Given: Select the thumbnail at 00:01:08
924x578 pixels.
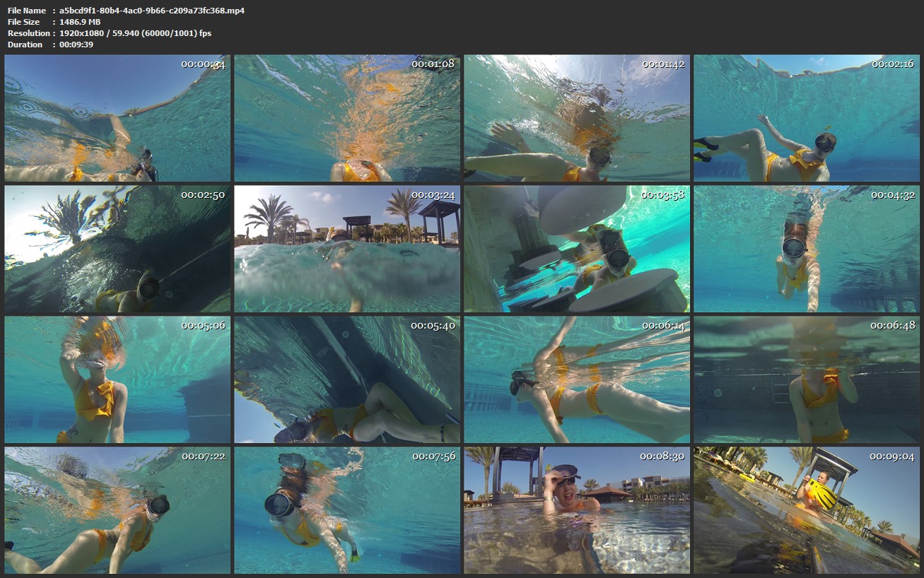Looking at the screenshot, I should click(x=347, y=118).
